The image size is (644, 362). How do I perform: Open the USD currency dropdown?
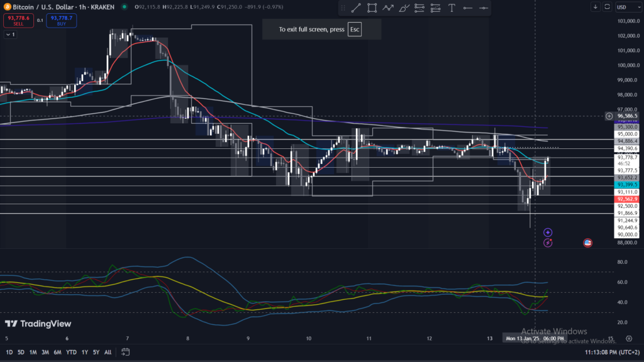625,7
